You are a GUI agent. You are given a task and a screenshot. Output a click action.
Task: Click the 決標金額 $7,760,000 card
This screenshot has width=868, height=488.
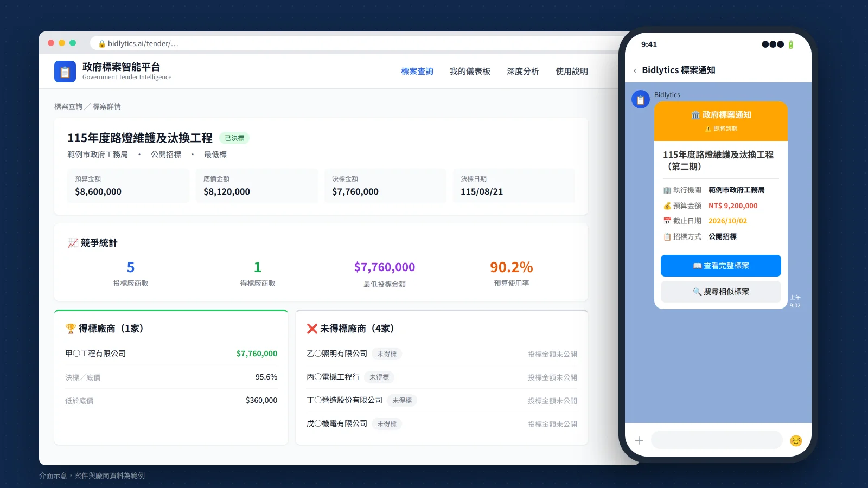(x=385, y=185)
